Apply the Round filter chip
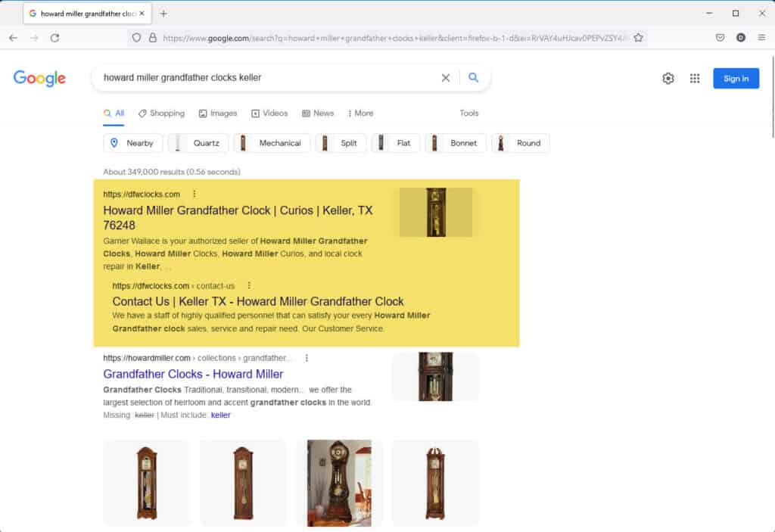The image size is (775, 532). coord(521,143)
